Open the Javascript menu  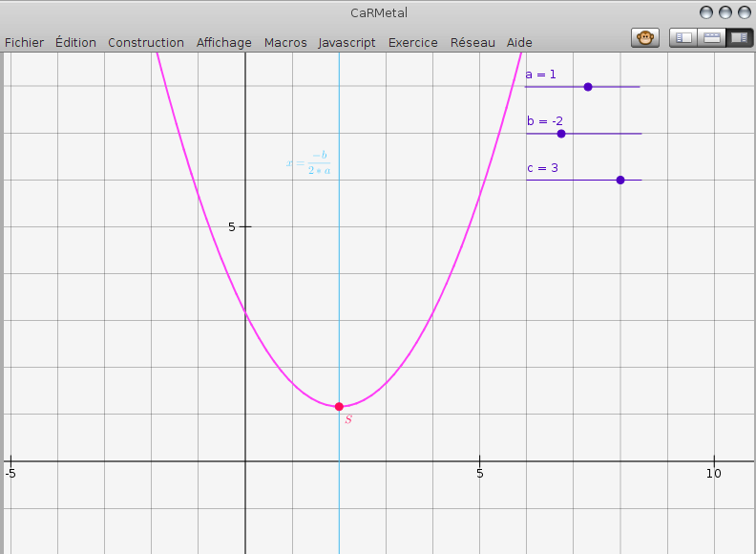point(346,42)
